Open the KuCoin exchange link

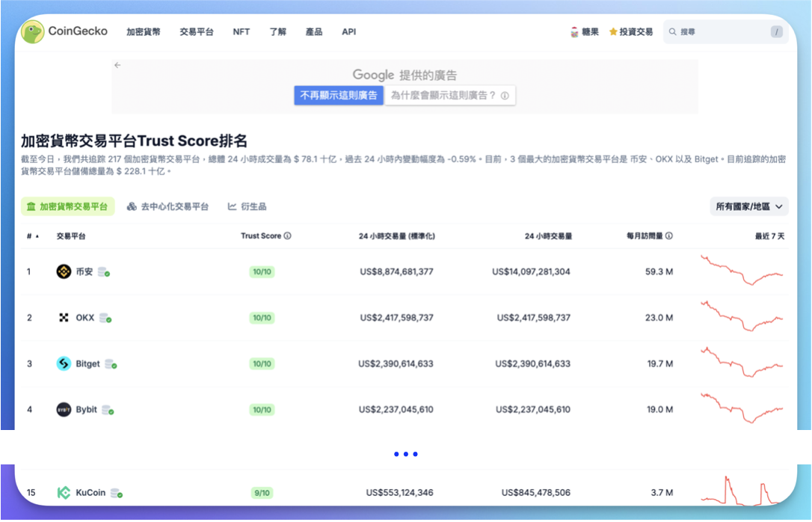click(90, 493)
